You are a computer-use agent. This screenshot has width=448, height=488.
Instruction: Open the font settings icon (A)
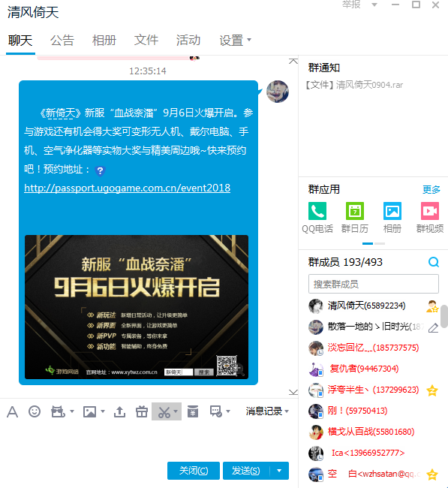(12, 411)
